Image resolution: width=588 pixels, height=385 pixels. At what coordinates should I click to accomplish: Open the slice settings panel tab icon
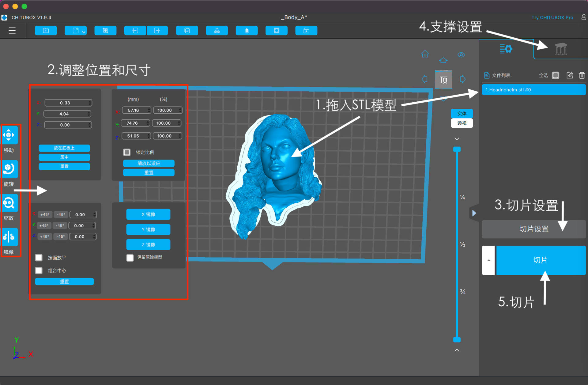coord(506,49)
